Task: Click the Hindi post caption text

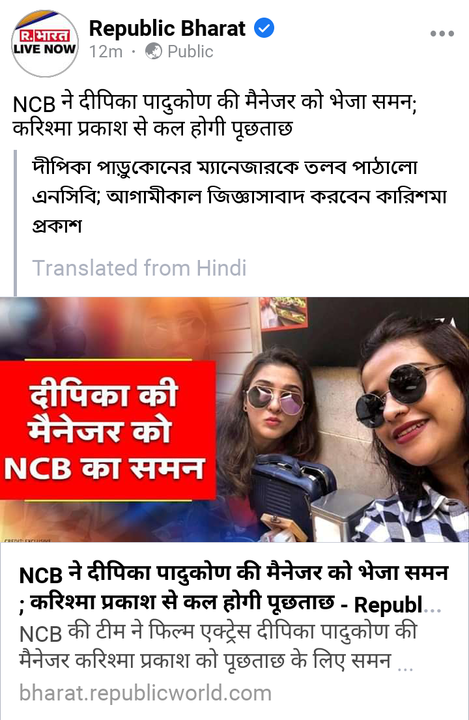Action: coord(215,115)
